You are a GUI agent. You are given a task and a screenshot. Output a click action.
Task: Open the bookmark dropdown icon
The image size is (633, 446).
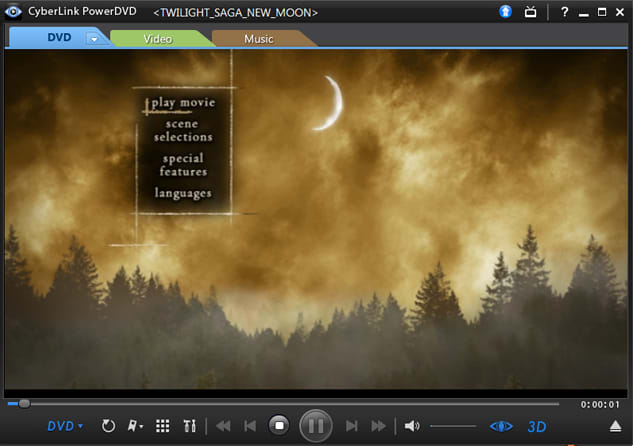click(135, 426)
